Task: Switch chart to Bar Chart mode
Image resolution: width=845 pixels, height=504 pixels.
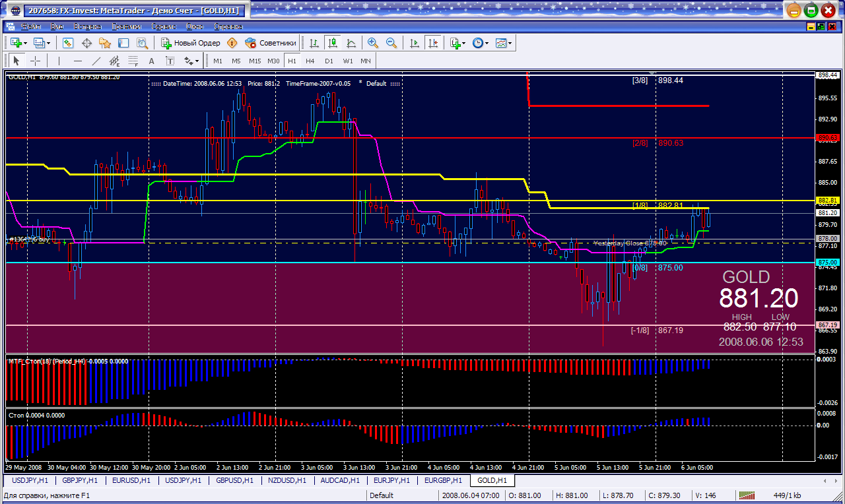Action: 314,43
